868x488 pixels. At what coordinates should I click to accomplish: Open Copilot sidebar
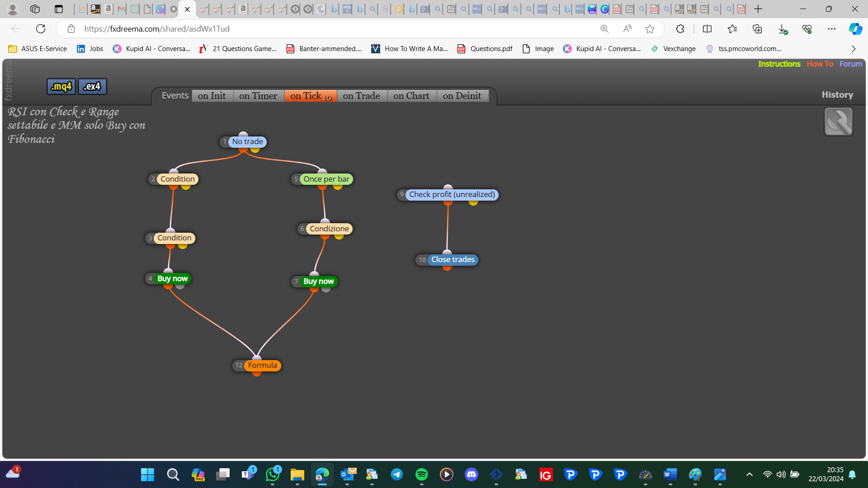click(x=855, y=29)
